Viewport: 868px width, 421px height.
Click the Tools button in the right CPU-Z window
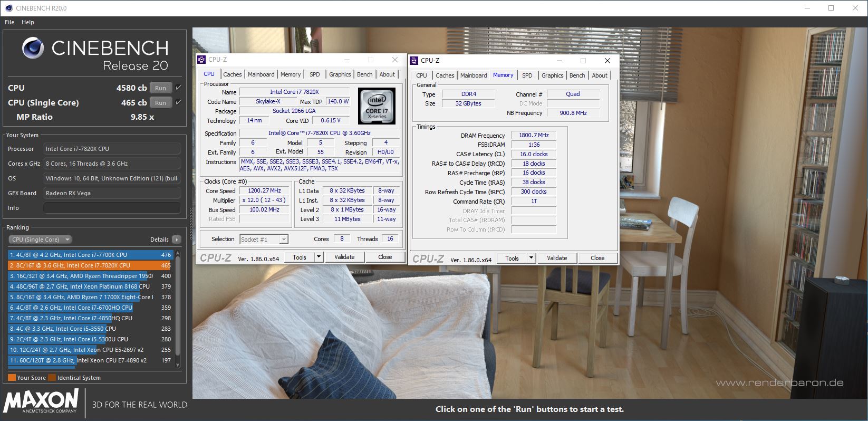(512, 258)
